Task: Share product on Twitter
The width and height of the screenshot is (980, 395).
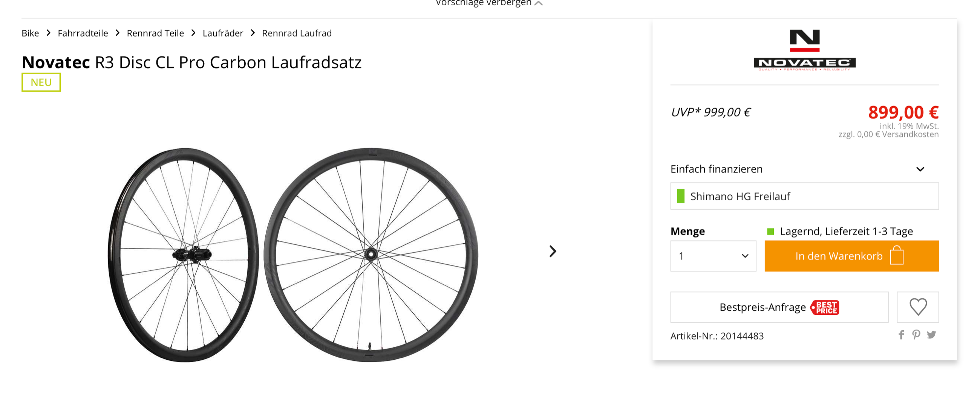Action: 931,335
